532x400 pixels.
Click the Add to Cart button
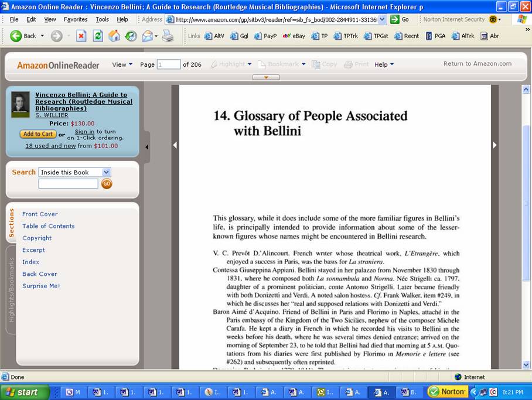coord(37,134)
